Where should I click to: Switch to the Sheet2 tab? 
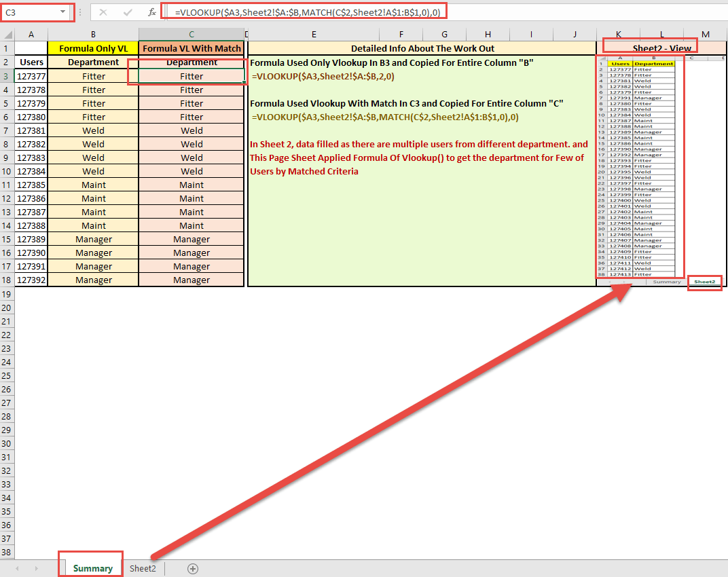(143, 568)
